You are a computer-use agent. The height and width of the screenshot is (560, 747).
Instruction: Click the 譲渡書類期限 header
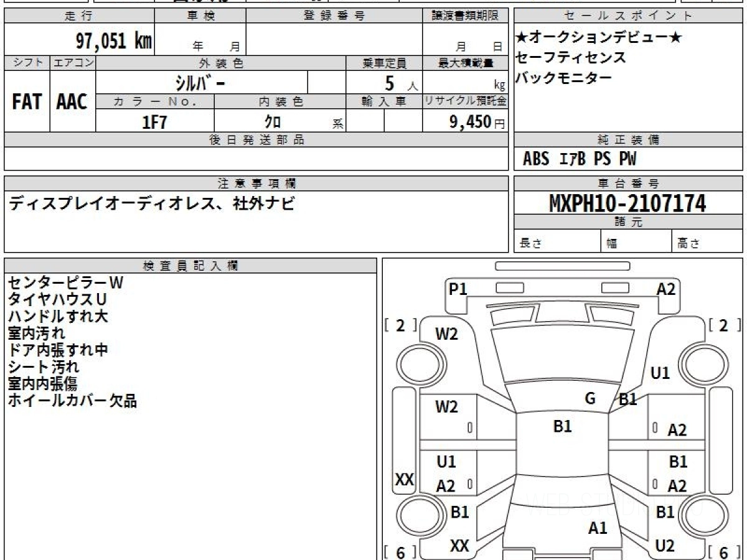[465, 16]
